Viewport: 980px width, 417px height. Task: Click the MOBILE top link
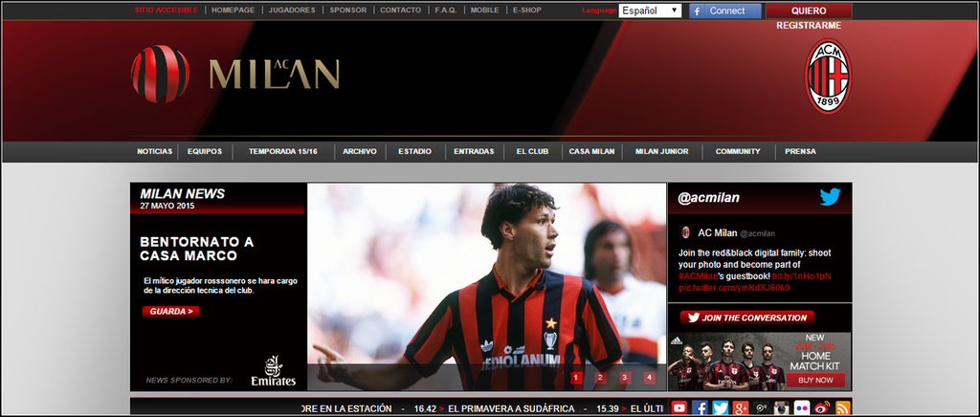click(x=484, y=10)
